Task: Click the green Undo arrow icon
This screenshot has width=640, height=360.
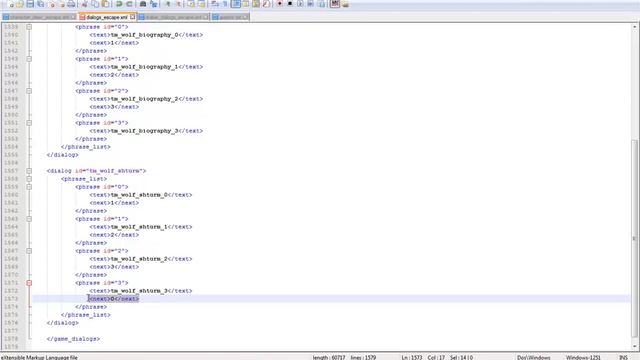Action: coord(119,4)
